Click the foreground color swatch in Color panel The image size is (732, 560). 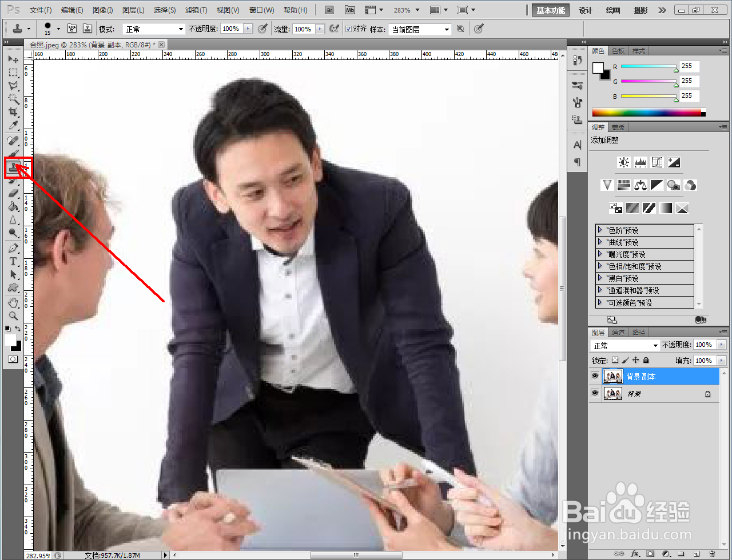coord(598,68)
